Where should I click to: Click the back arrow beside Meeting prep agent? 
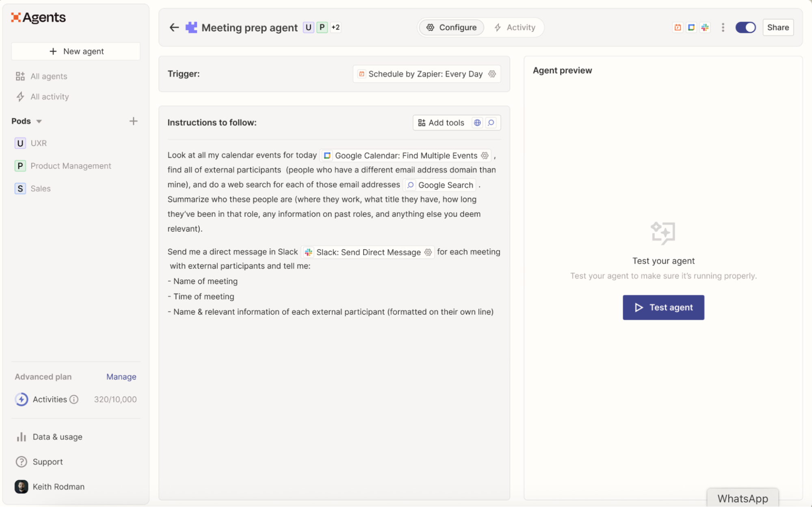(174, 27)
